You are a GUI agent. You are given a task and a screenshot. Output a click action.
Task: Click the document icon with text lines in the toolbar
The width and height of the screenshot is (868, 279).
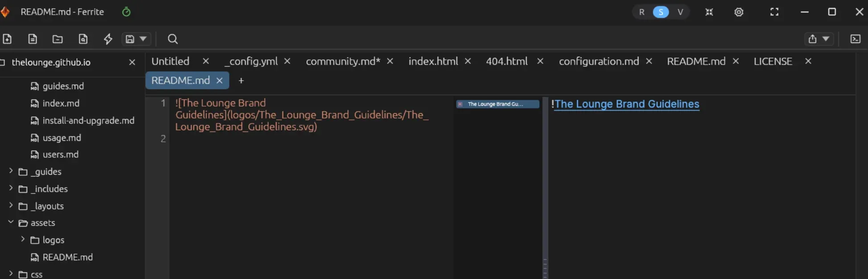pos(33,39)
